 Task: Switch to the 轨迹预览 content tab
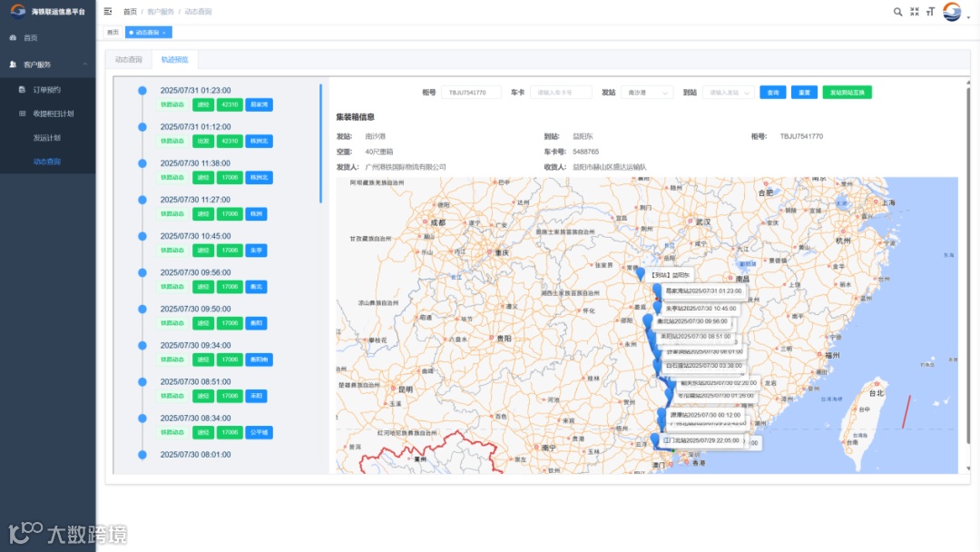174,59
